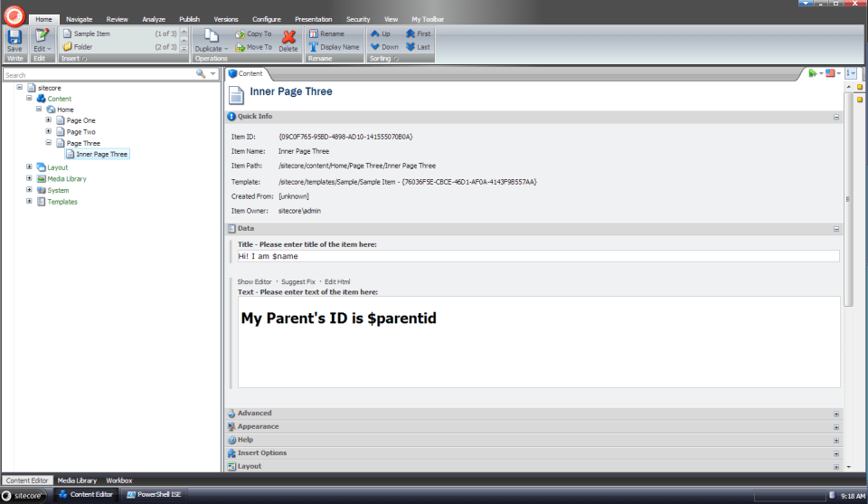Move item Down in sorting
868x504 pixels.
coord(384,47)
